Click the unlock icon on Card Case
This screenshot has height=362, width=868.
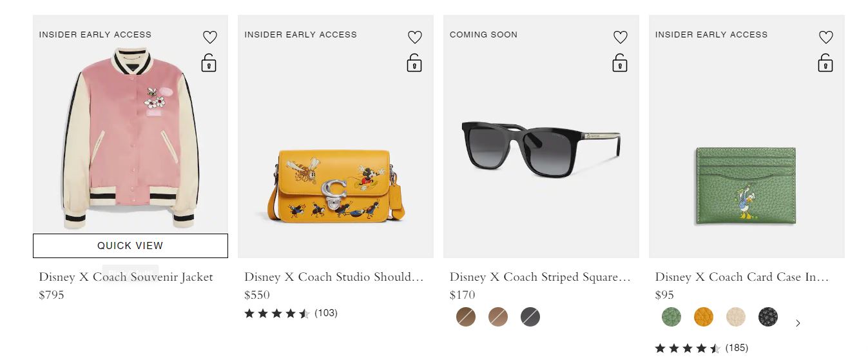click(x=825, y=63)
